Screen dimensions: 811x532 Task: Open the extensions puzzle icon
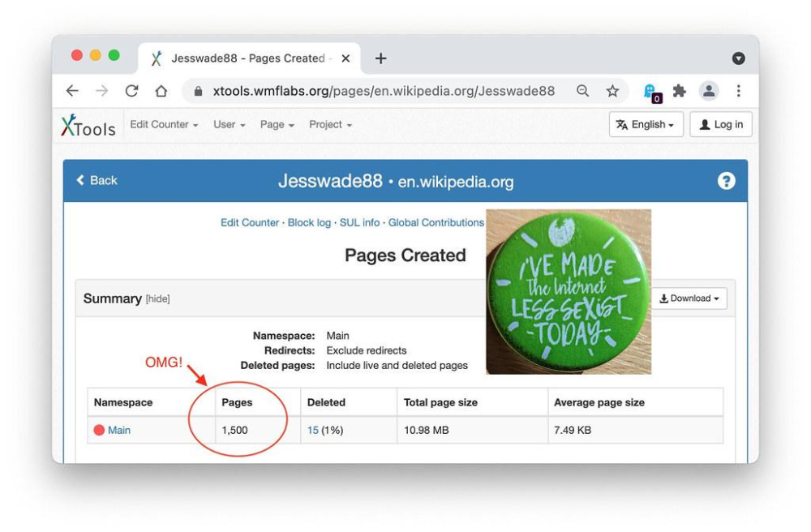tap(680, 92)
